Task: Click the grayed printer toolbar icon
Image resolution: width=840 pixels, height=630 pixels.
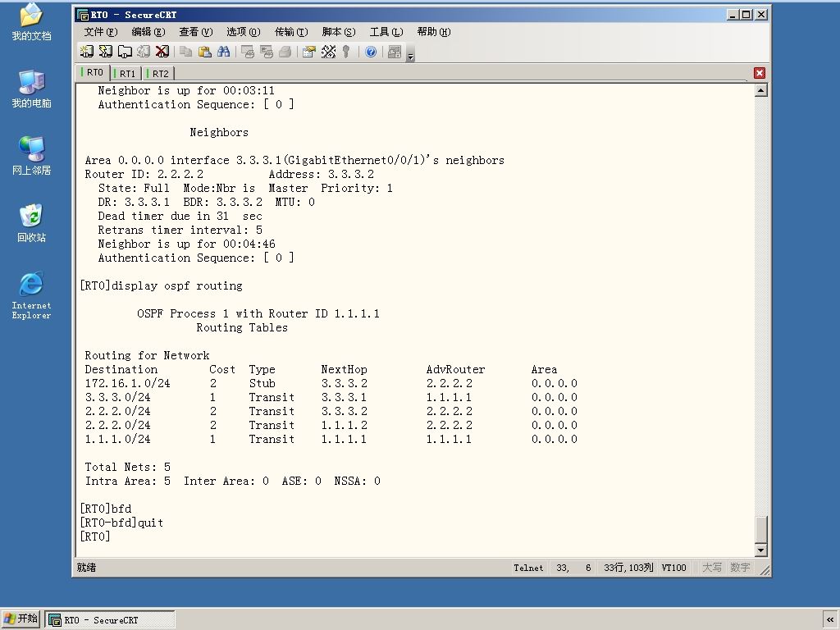Action: point(285,52)
